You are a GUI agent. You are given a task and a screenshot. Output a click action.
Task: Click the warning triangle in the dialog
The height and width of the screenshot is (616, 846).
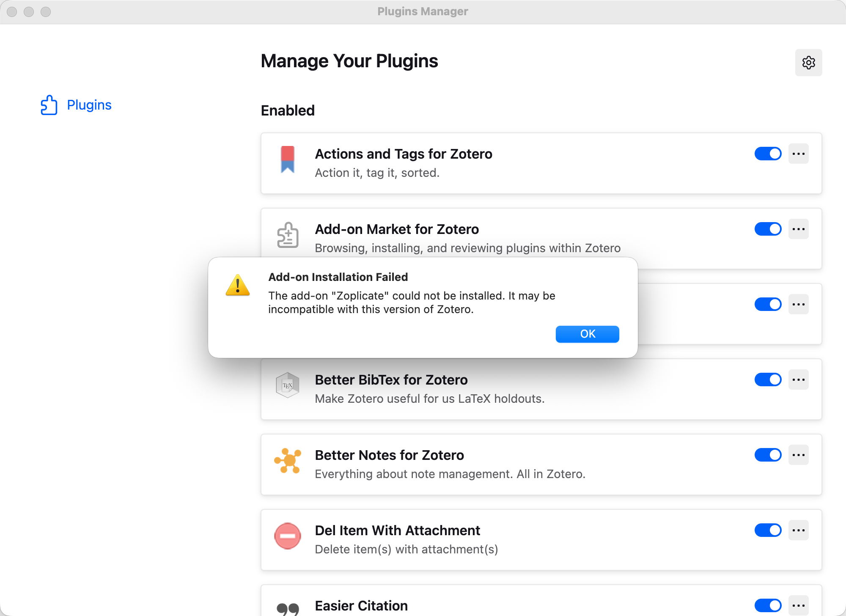pyautogui.click(x=238, y=285)
